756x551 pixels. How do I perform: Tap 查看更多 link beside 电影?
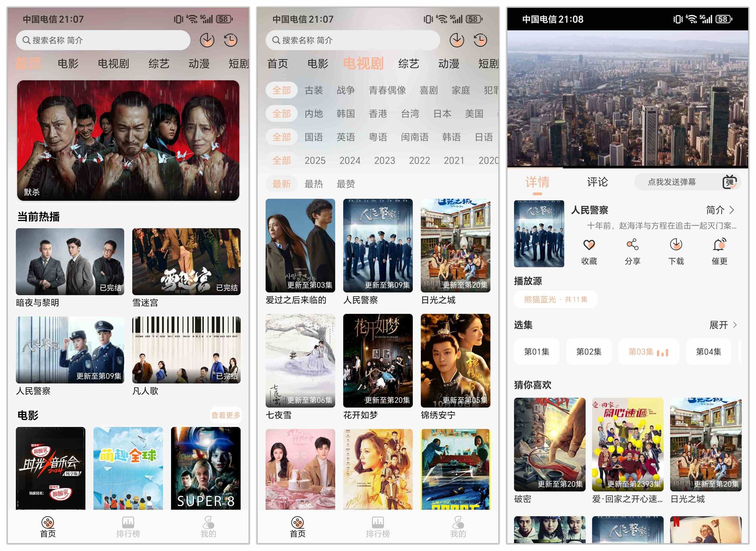click(x=225, y=415)
